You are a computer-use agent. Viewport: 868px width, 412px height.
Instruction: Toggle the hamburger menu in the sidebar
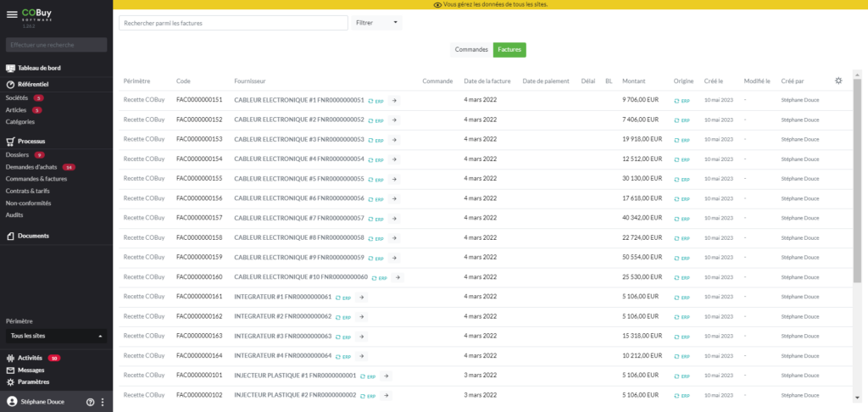click(12, 14)
